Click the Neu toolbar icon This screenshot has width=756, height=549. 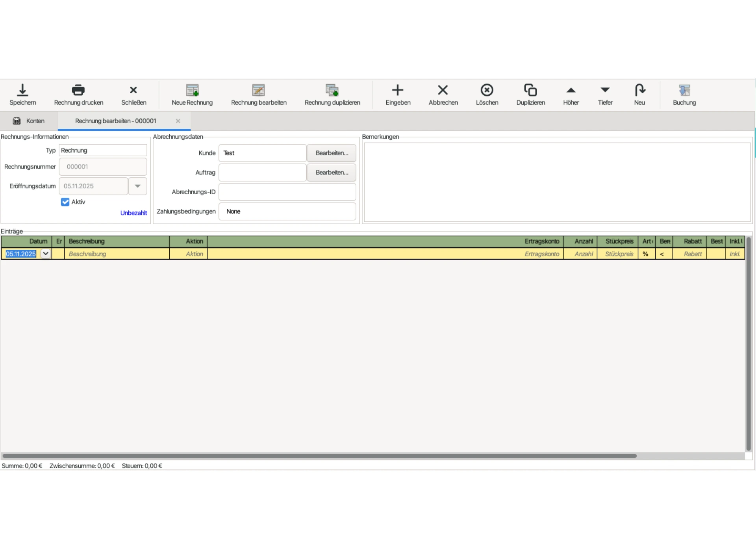pos(639,95)
